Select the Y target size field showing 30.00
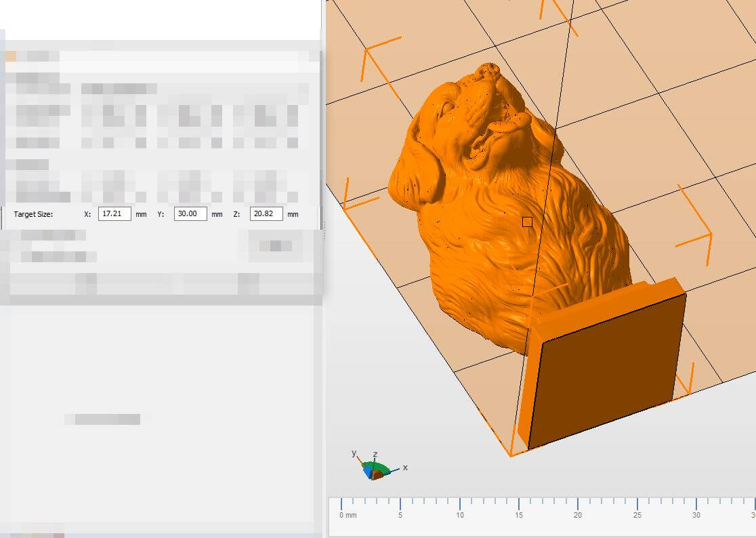This screenshot has height=538, width=756. point(190,214)
